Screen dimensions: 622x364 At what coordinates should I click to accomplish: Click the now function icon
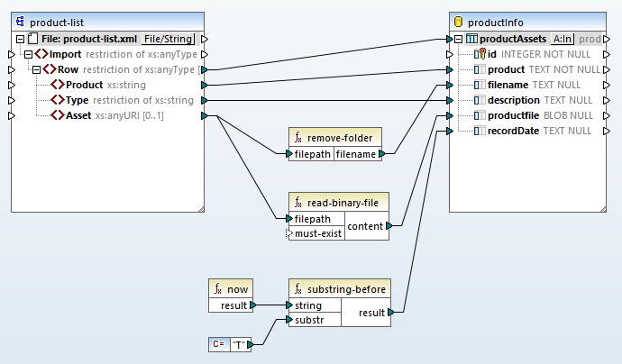(x=217, y=289)
